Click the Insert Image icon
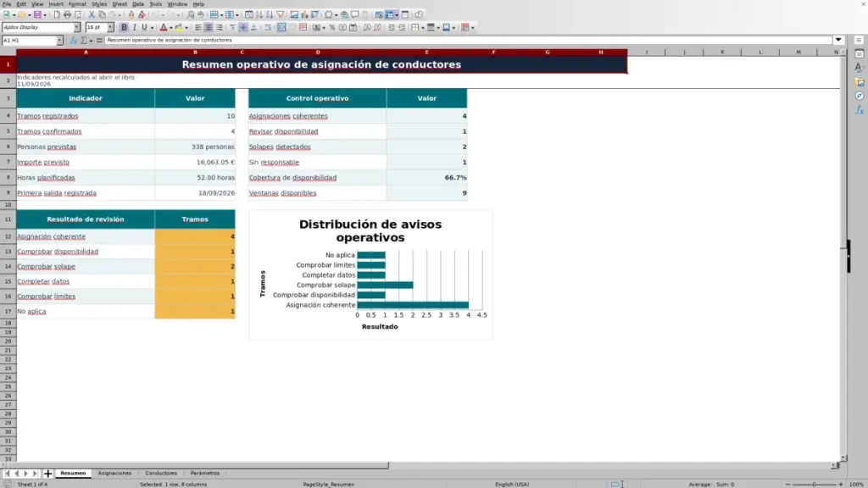The height and width of the screenshot is (488, 868). pos(294,15)
